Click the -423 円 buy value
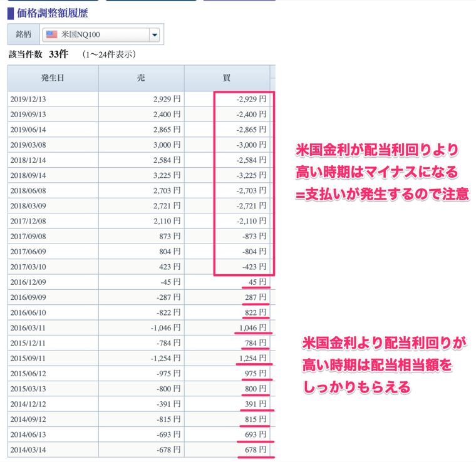This screenshot has width=476, height=462. (x=254, y=267)
